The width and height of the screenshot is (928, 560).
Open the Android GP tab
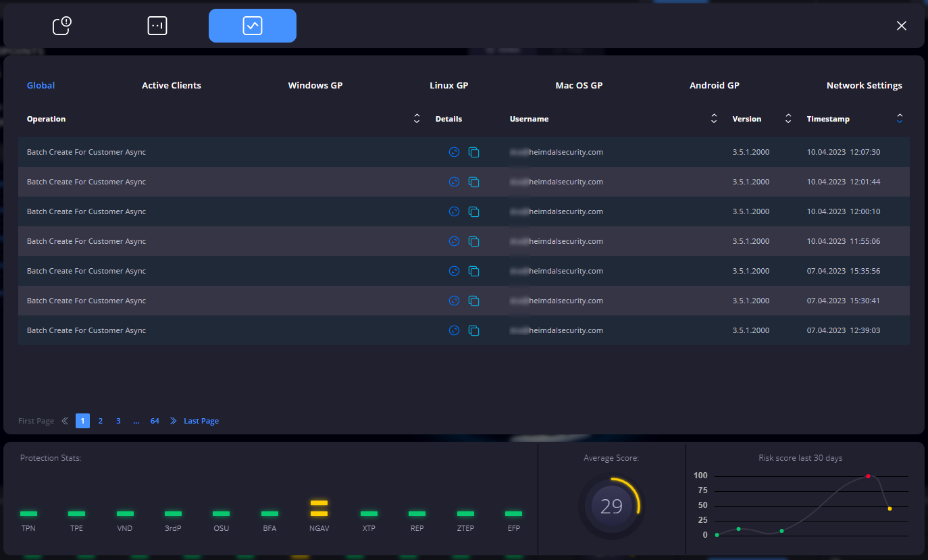pos(715,86)
